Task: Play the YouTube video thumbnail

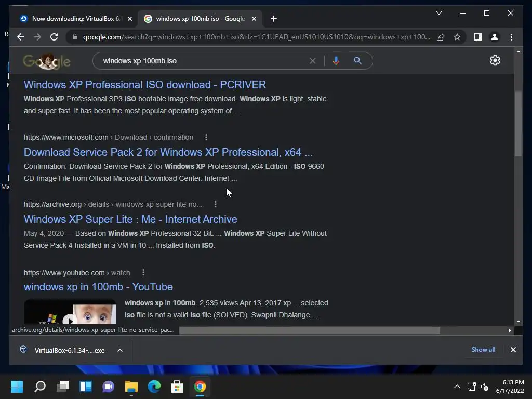Action: pos(70,312)
